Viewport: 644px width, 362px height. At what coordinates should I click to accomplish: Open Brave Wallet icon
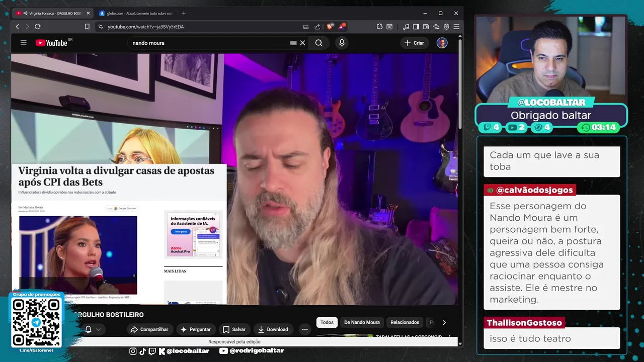click(426, 27)
